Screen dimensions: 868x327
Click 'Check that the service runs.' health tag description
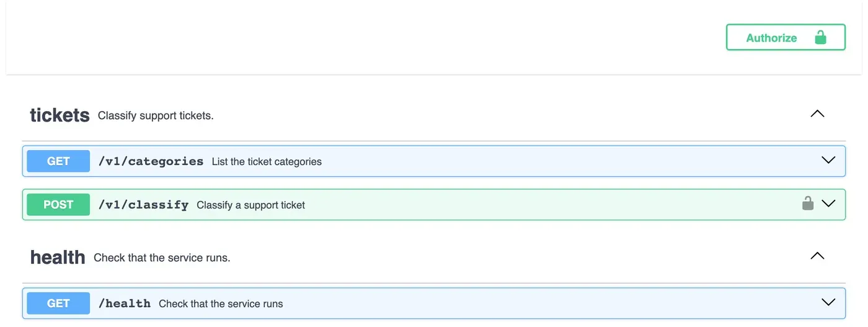(162, 258)
